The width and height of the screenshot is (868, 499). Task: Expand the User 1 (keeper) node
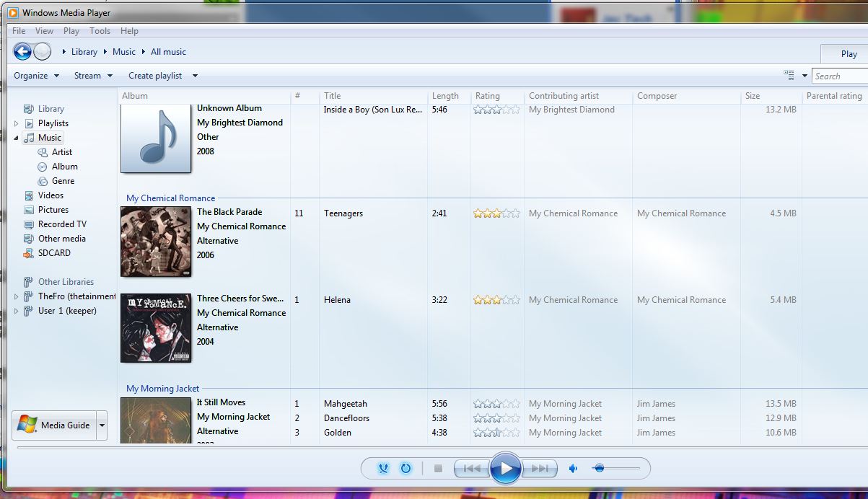(x=17, y=311)
